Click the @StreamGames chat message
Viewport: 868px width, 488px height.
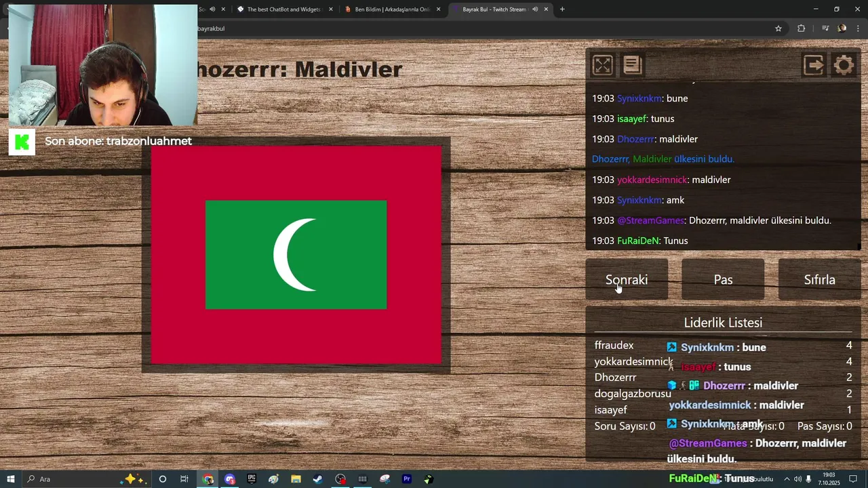click(x=711, y=220)
